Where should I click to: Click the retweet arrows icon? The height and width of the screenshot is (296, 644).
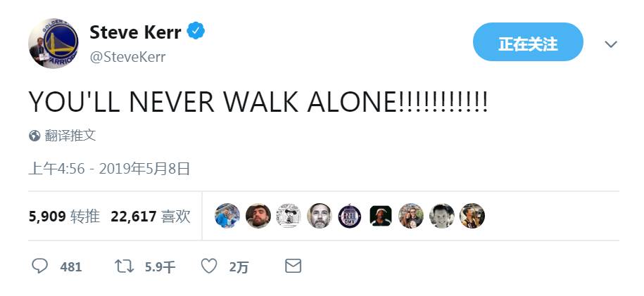[124, 266]
